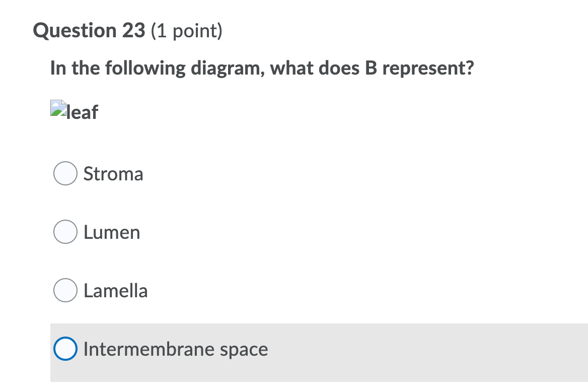Image resolution: width=588 pixels, height=392 pixels.
Task: Click the "Stroma" answer label
Action: (113, 174)
